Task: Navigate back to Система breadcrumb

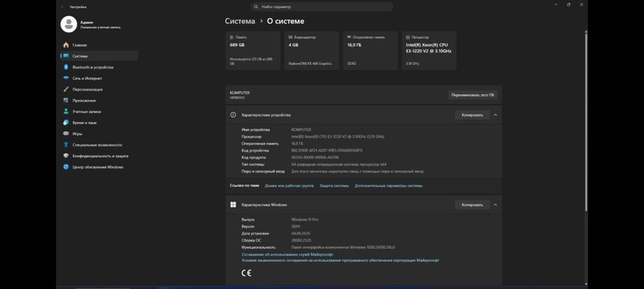Action: coord(240,21)
